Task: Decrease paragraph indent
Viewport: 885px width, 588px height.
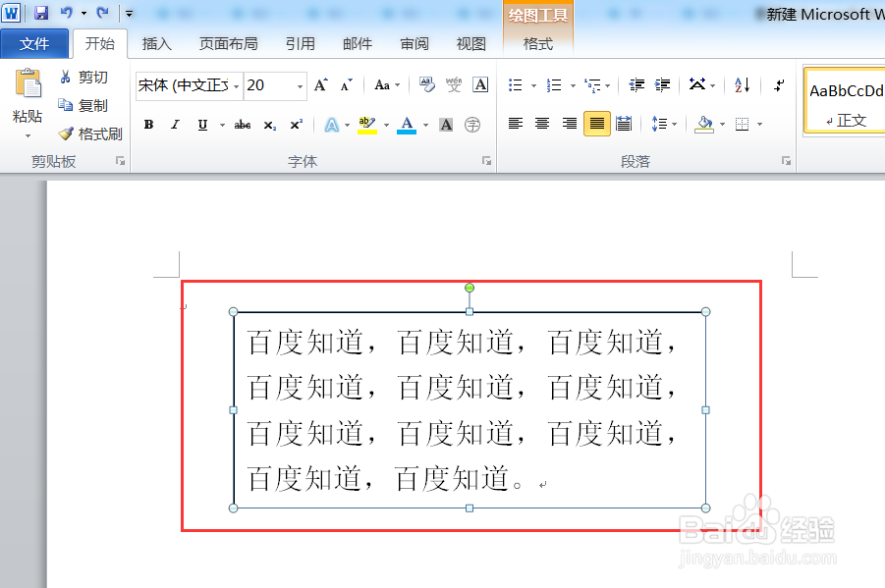Action: pyautogui.click(x=636, y=85)
